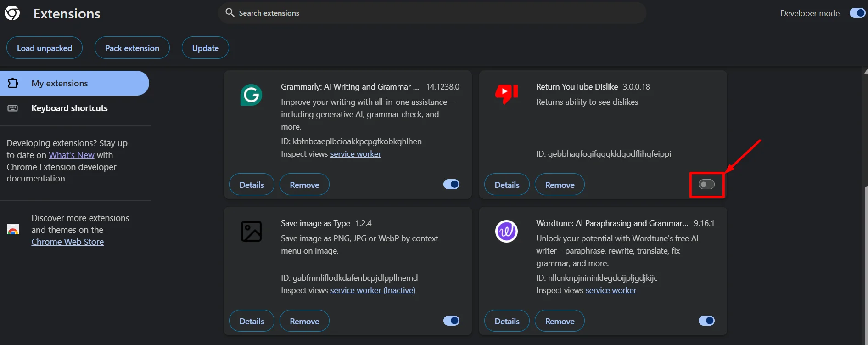Click the Developer mode label
The width and height of the screenshot is (868, 345).
[810, 13]
